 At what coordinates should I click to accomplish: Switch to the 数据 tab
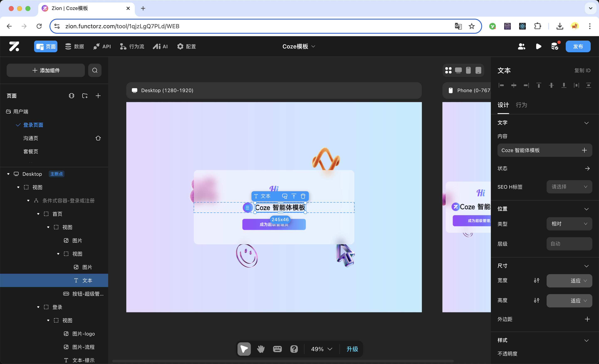click(75, 46)
